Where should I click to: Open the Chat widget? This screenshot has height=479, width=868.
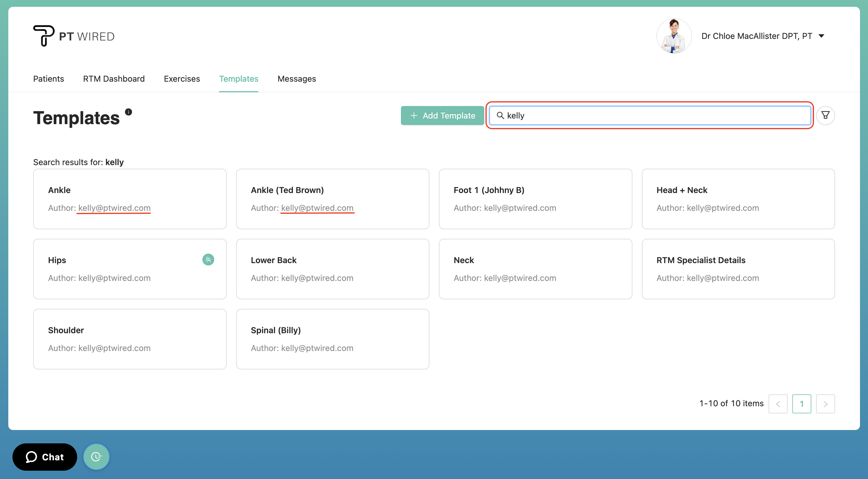45,457
